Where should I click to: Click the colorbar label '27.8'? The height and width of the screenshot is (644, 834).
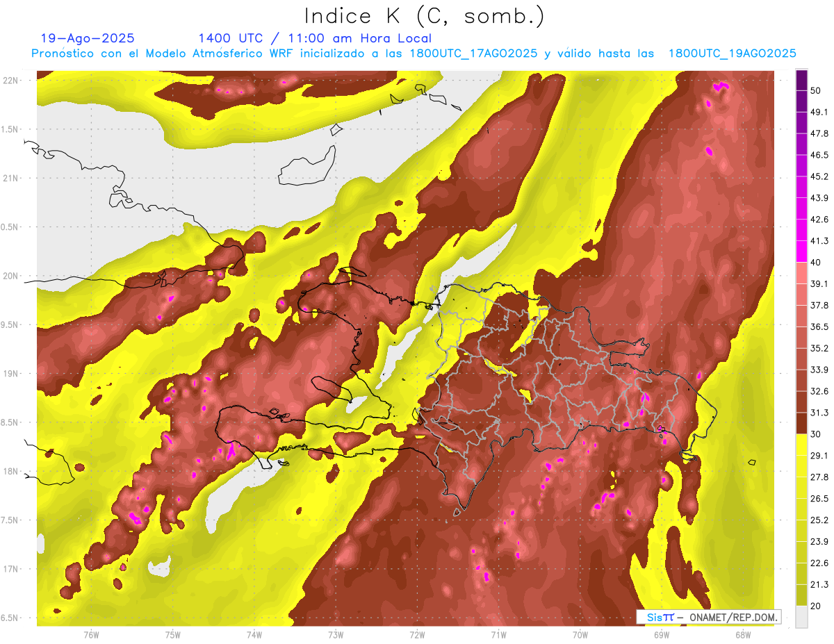click(819, 477)
